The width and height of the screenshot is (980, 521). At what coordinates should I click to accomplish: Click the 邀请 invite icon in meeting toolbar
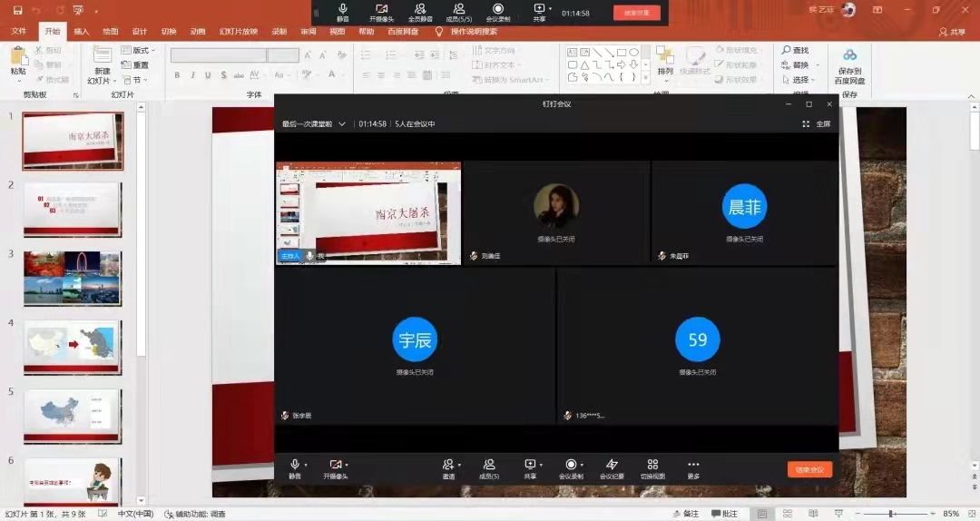click(448, 465)
